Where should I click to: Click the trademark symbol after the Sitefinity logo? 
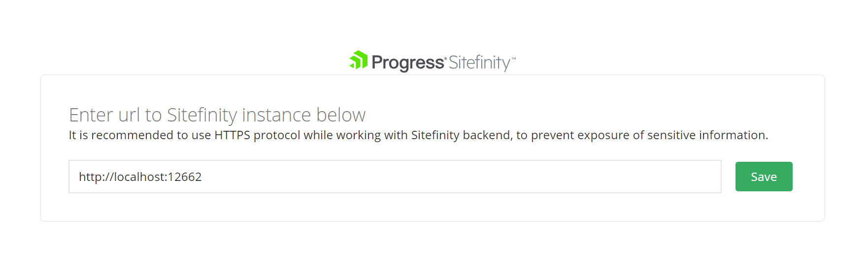[514, 59]
